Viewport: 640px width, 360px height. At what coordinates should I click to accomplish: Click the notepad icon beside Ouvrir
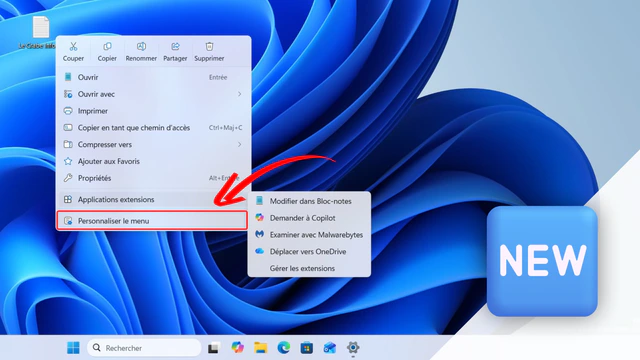68,77
